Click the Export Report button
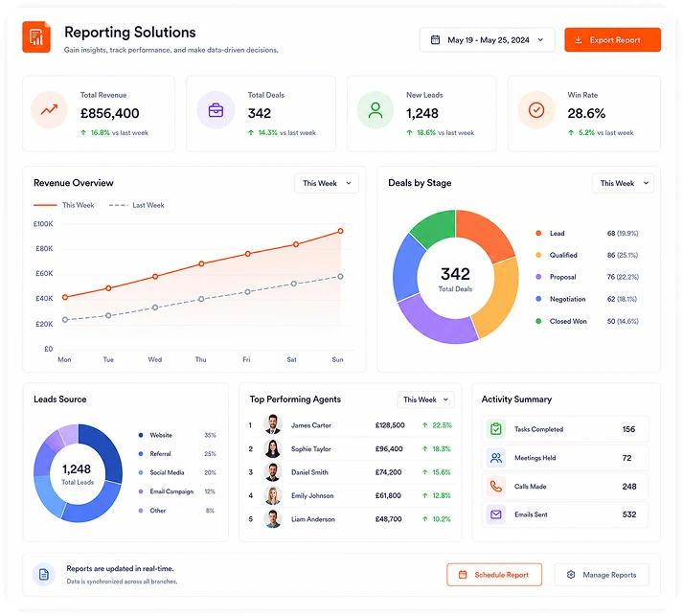The width and height of the screenshot is (683, 616). (612, 39)
